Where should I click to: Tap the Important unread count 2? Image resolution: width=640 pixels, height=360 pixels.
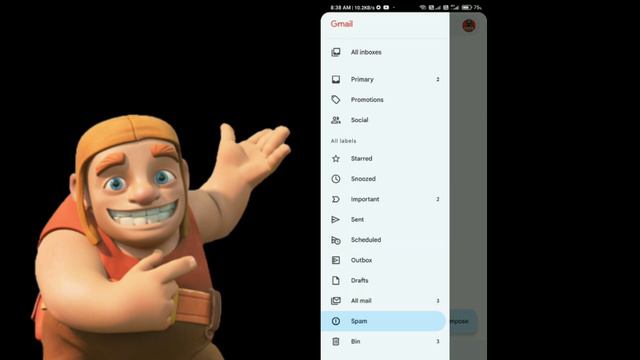point(438,199)
